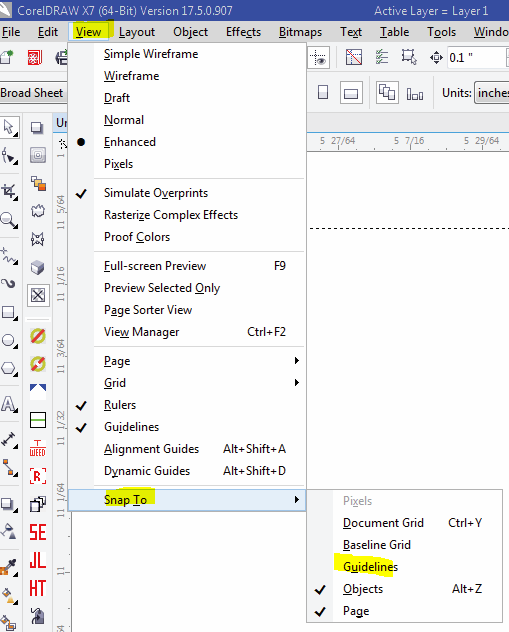The width and height of the screenshot is (509, 632).
Task: Choose Proof Colors option
Action: (187, 237)
